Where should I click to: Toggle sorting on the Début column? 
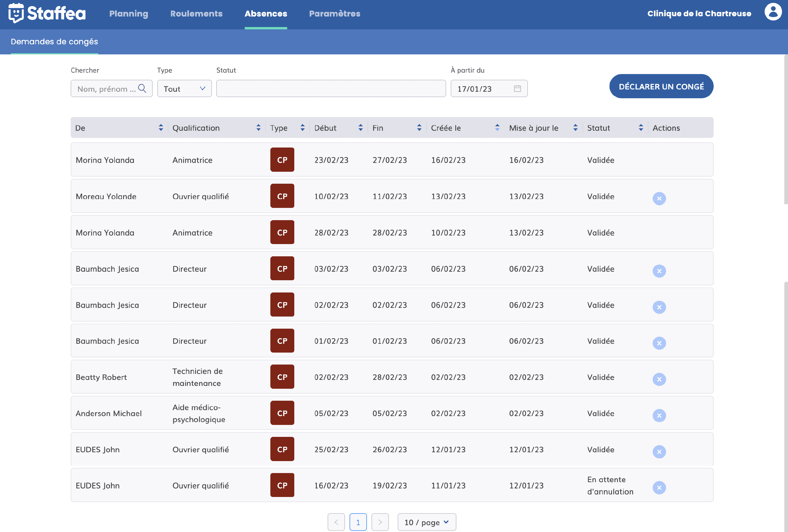point(360,128)
